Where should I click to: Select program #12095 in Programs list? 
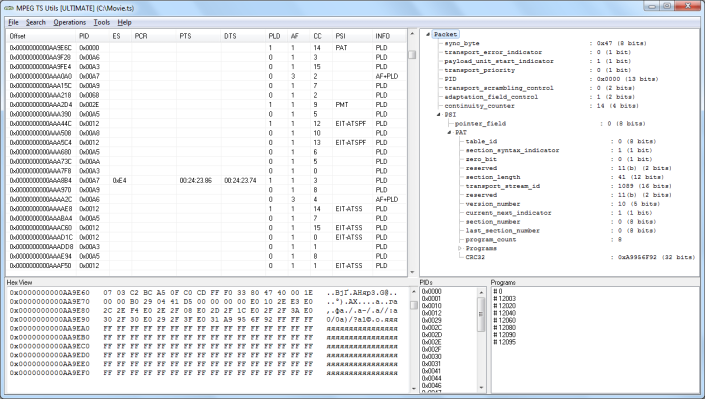point(504,342)
